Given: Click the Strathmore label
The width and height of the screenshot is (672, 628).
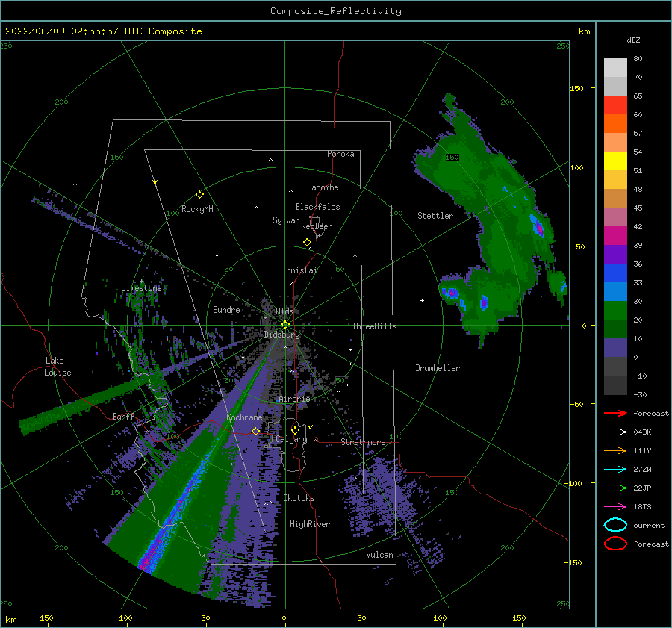Looking at the screenshot, I should pos(363,442).
